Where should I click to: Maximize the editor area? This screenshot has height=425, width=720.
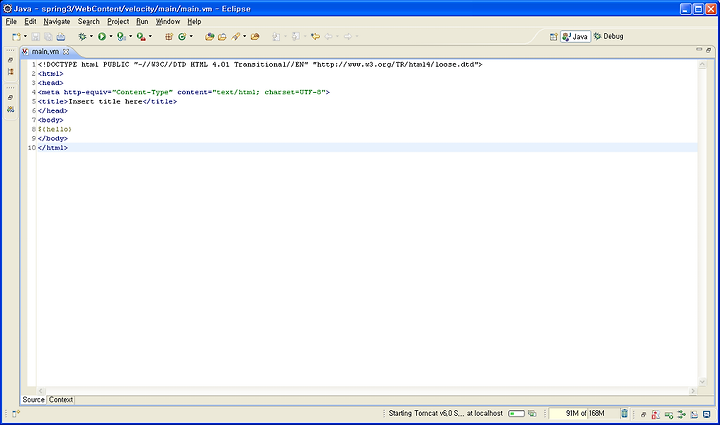click(x=709, y=50)
